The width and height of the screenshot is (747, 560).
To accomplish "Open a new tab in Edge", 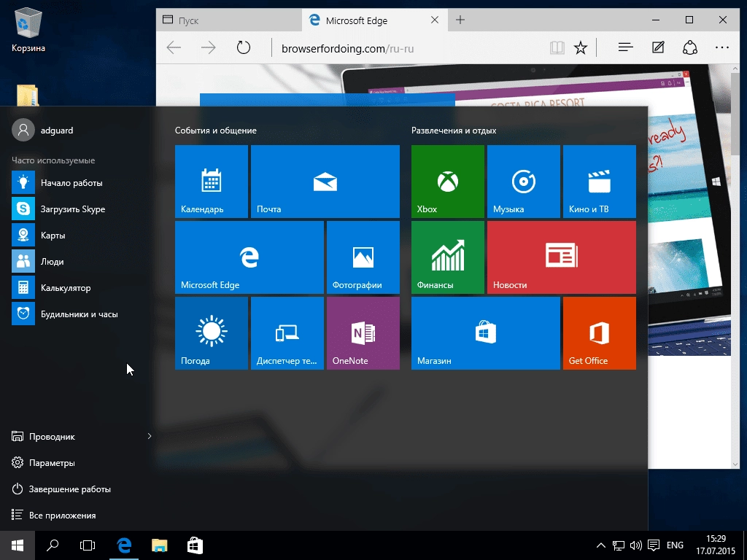I will (460, 20).
